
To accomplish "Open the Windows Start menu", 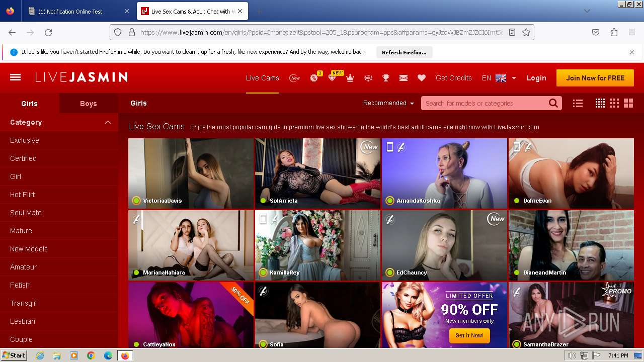I will click(14, 355).
